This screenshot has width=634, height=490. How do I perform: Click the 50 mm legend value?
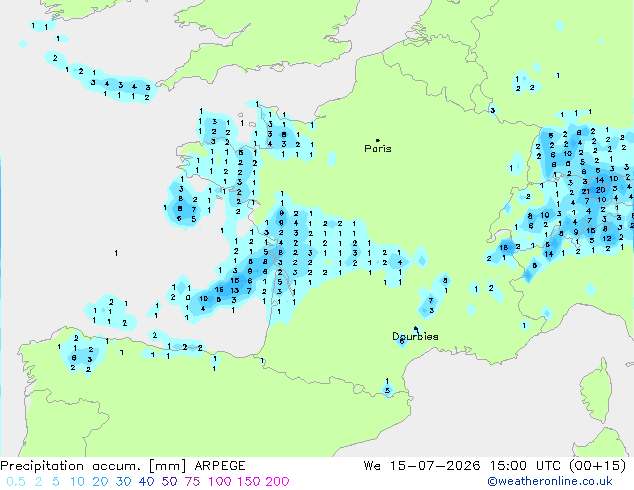pos(169,482)
